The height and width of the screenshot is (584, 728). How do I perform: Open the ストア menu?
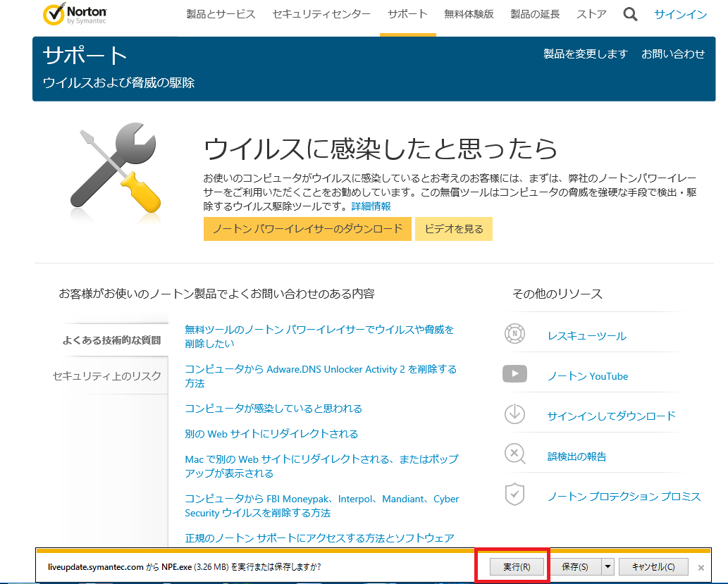coord(591,14)
